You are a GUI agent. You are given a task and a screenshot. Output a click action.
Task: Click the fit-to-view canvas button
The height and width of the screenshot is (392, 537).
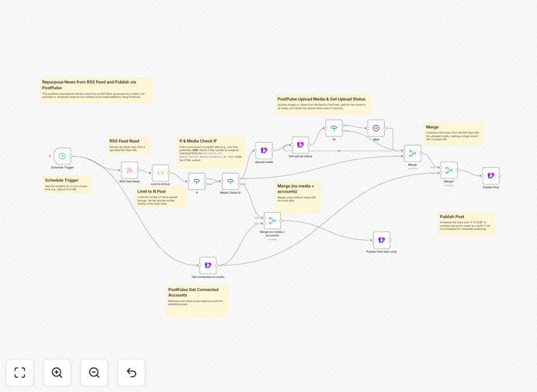(20, 373)
